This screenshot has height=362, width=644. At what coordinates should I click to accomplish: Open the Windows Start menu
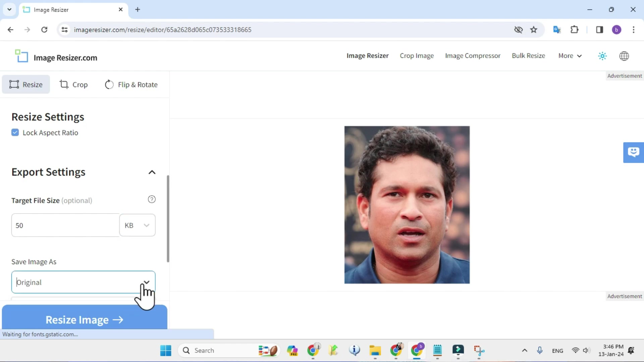coord(166,350)
